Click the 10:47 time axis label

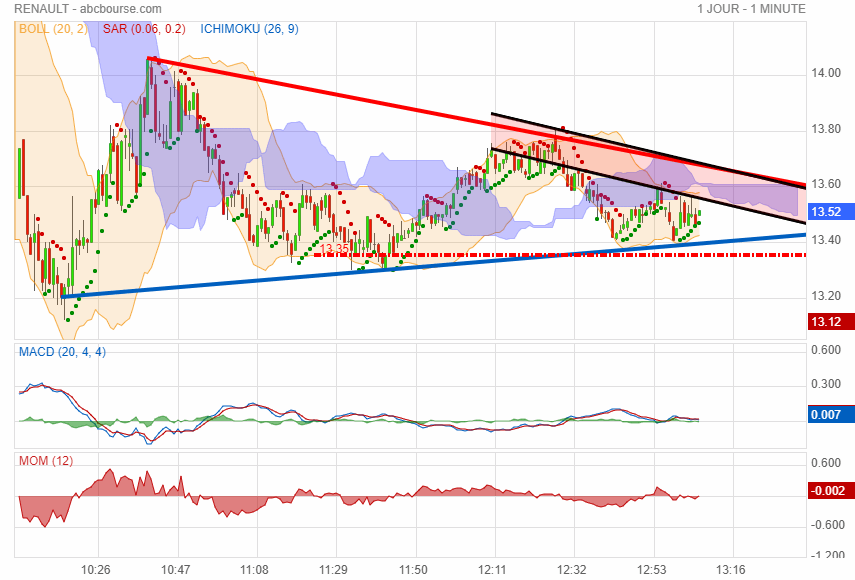(176, 570)
